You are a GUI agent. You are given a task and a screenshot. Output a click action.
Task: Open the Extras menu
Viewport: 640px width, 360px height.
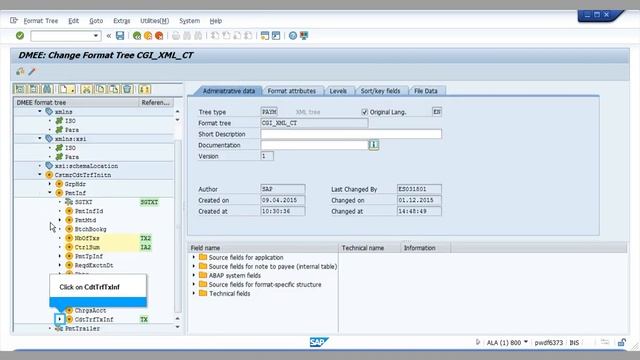click(122, 21)
